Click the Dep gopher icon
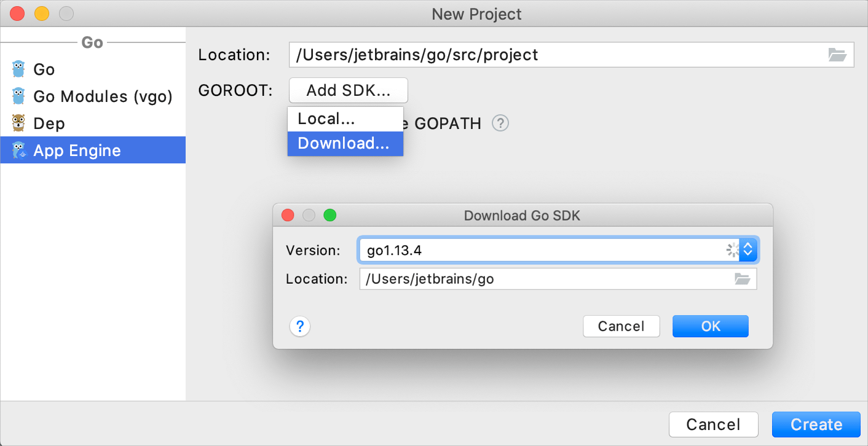 click(x=19, y=123)
